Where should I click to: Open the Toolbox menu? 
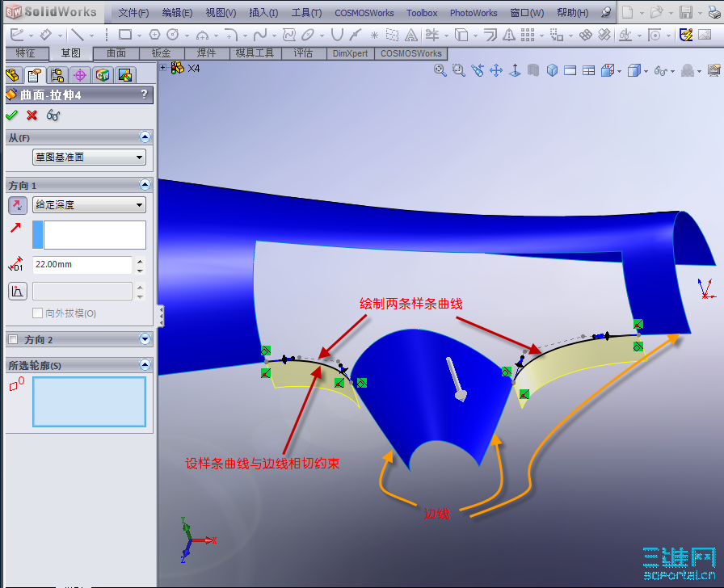[x=422, y=13]
